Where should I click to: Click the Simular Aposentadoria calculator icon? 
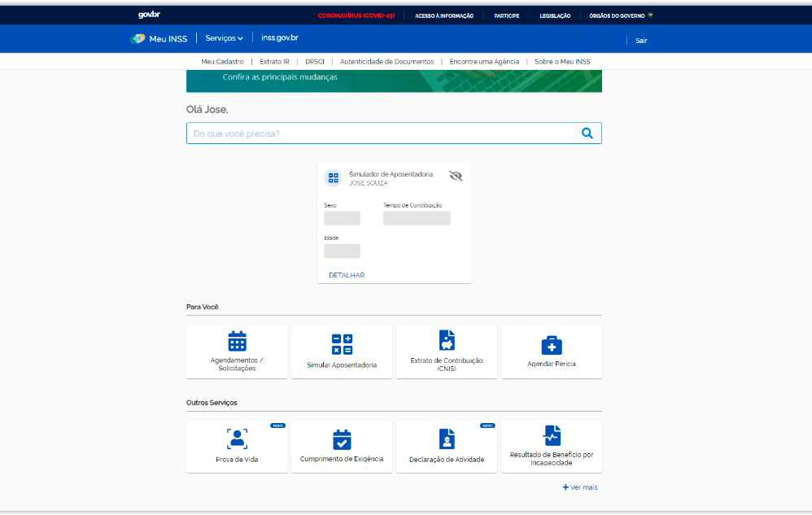342,343
